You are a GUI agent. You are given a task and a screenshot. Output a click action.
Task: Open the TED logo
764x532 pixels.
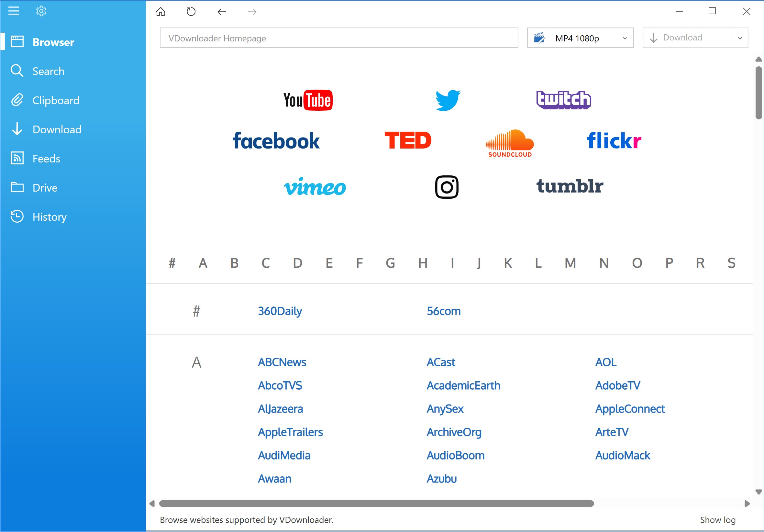click(408, 140)
